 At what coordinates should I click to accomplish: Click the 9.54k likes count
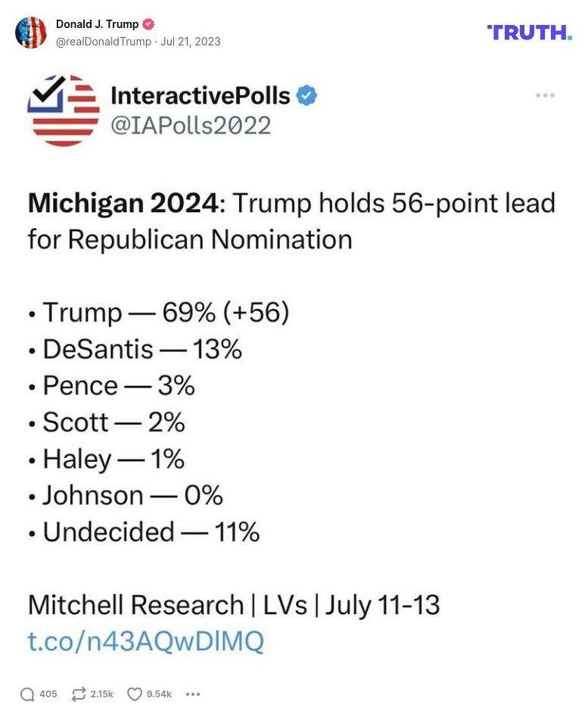[160, 694]
